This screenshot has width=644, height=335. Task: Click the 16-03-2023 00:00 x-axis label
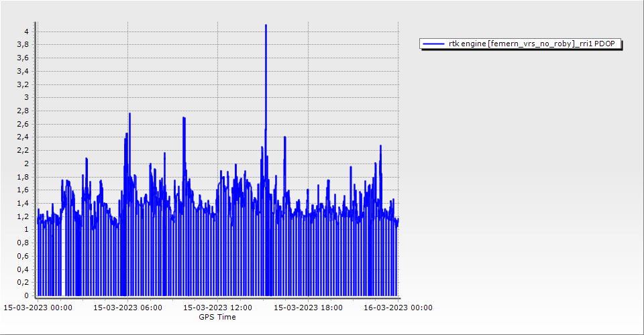click(x=398, y=308)
